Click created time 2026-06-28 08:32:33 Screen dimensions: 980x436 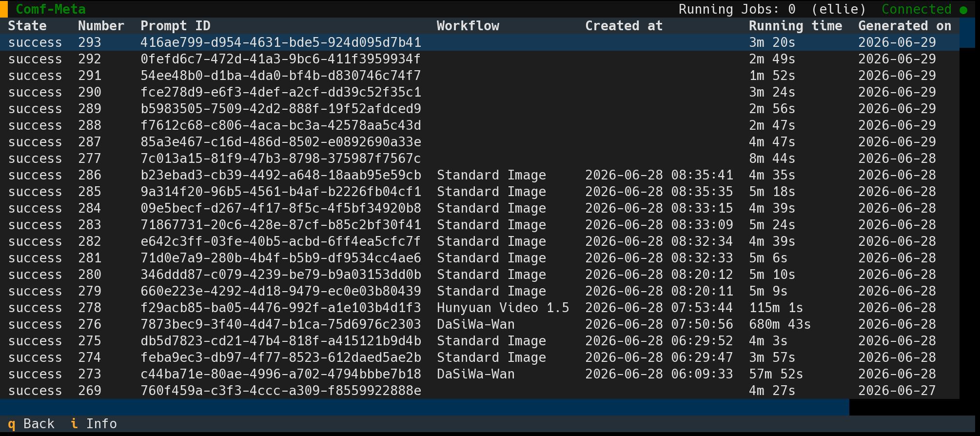coord(659,258)
